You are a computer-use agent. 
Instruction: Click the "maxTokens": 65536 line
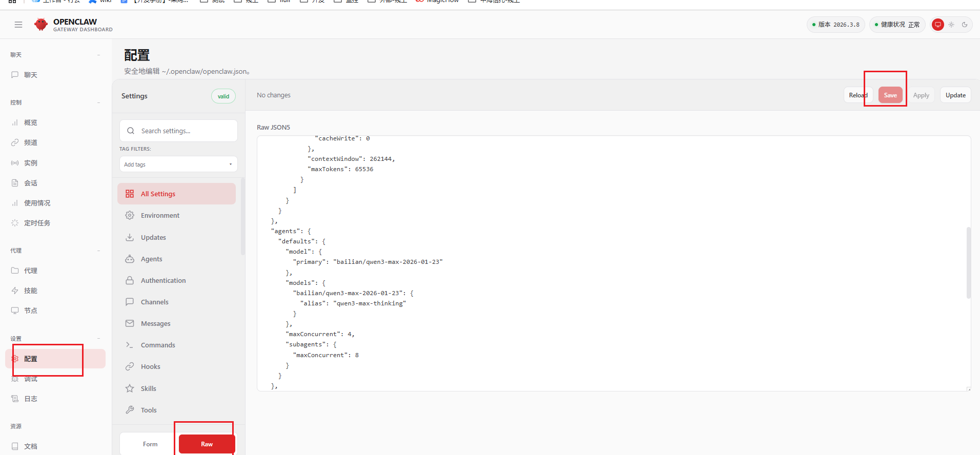340,169
